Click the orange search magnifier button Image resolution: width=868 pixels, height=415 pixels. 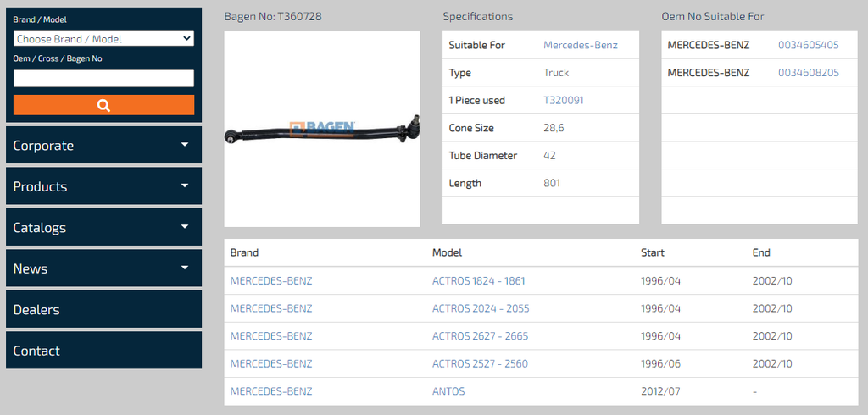[103, 105]
